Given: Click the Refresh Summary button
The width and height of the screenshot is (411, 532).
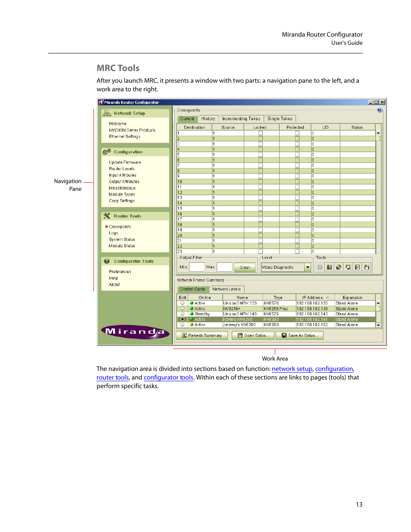Looking at the screenshot, I should click(202, 336).
